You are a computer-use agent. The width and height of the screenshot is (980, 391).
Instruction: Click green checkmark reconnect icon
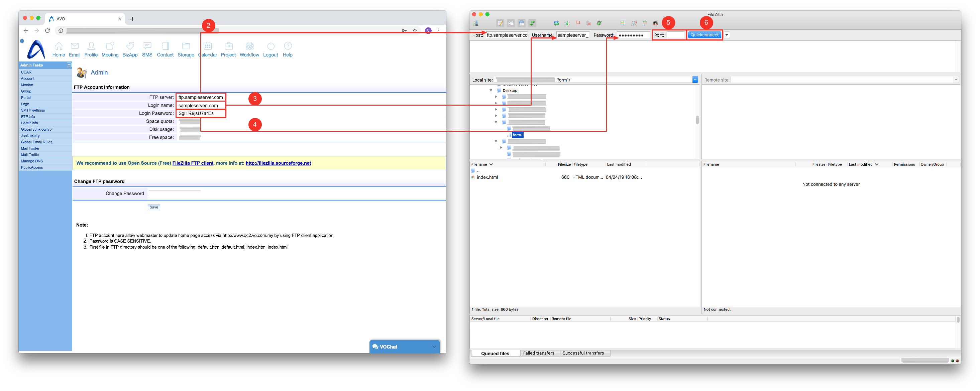599,23
